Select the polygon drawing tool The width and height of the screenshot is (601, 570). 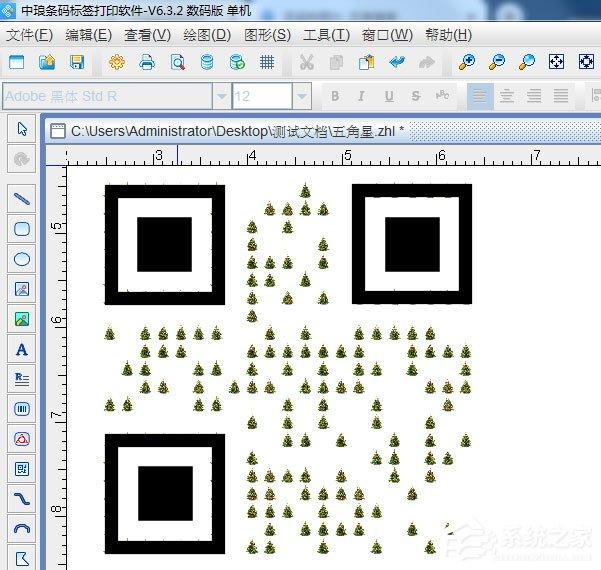pyautogui.click(x=22, y=558)
